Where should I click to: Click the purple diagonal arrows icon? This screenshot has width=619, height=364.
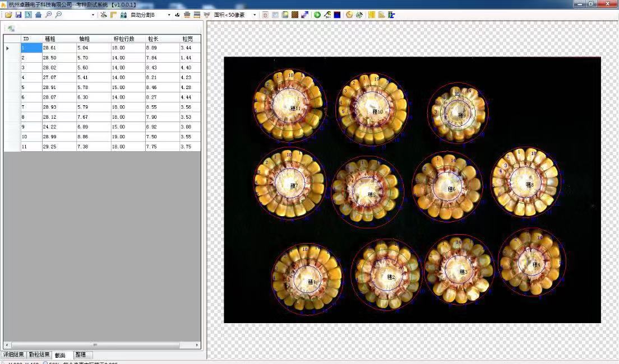click(x=304, y=15)
